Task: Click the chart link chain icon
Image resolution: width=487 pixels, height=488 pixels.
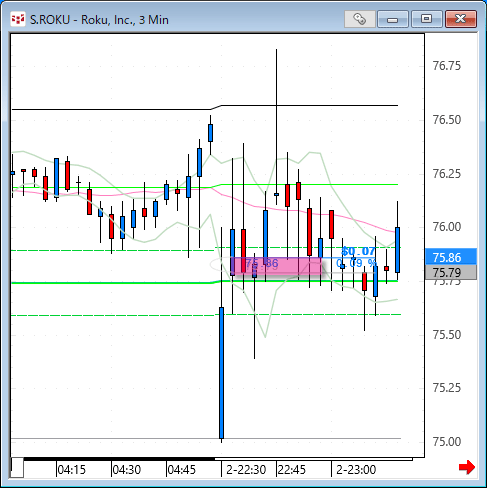Action: click(360, 19)
